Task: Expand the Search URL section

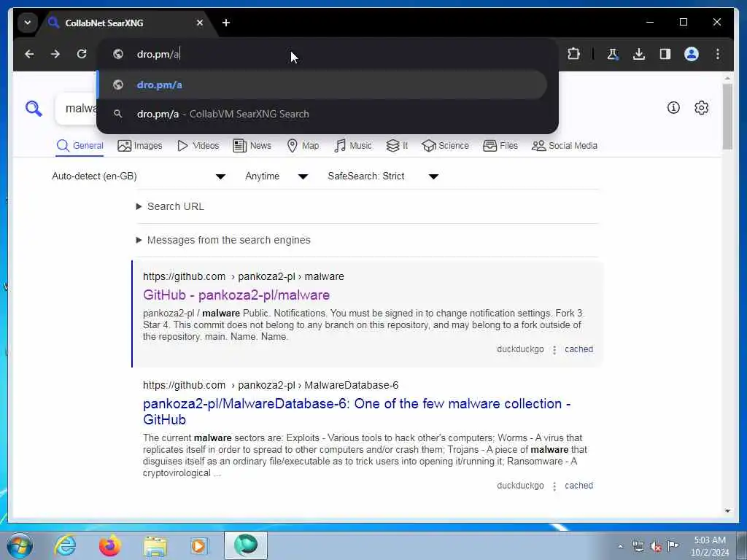Action: coord(171,206)
